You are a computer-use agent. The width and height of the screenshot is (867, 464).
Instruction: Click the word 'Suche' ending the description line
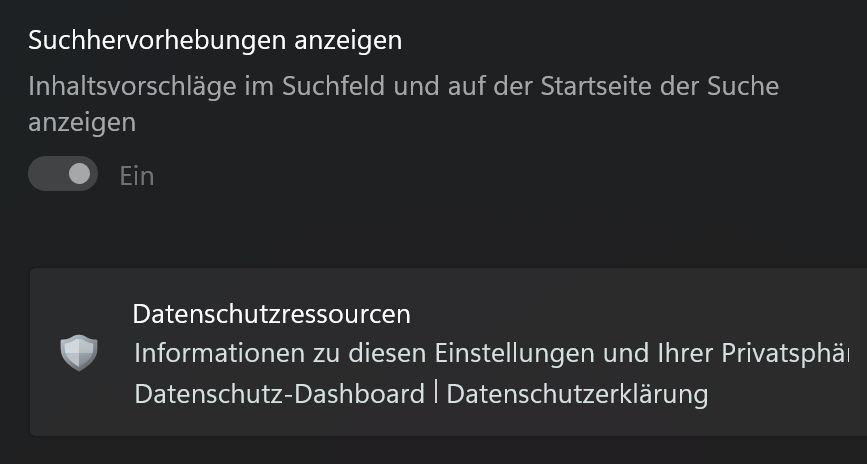743,86
